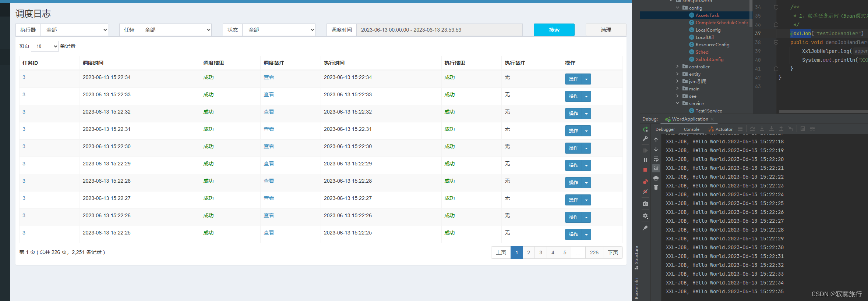Expand the entity folder
Image resolution: width=868 pixels, height=301 pixels.
(x=677, y=74)
